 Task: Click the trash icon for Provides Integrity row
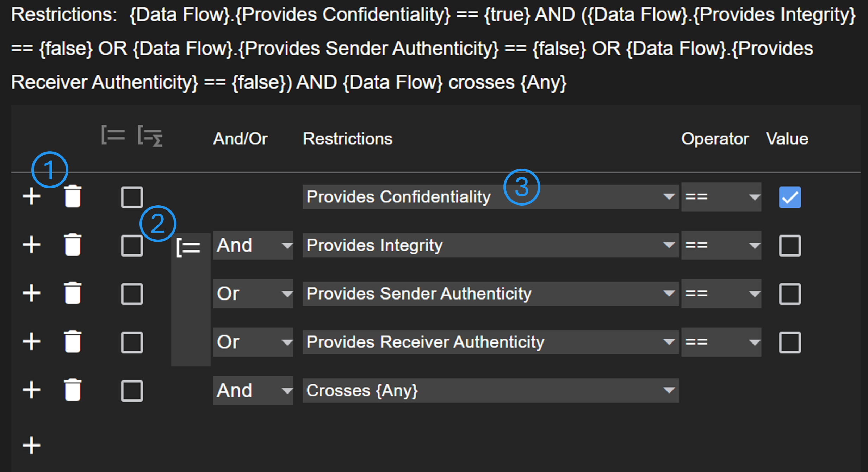pos(73,245)
